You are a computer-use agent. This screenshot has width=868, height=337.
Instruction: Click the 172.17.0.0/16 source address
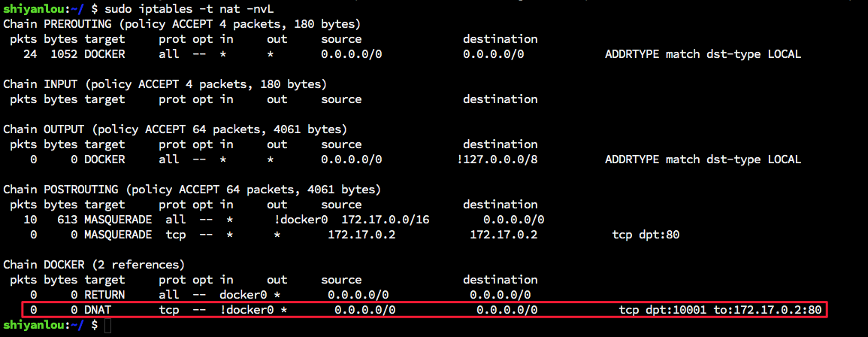click(x=386, y=220)
